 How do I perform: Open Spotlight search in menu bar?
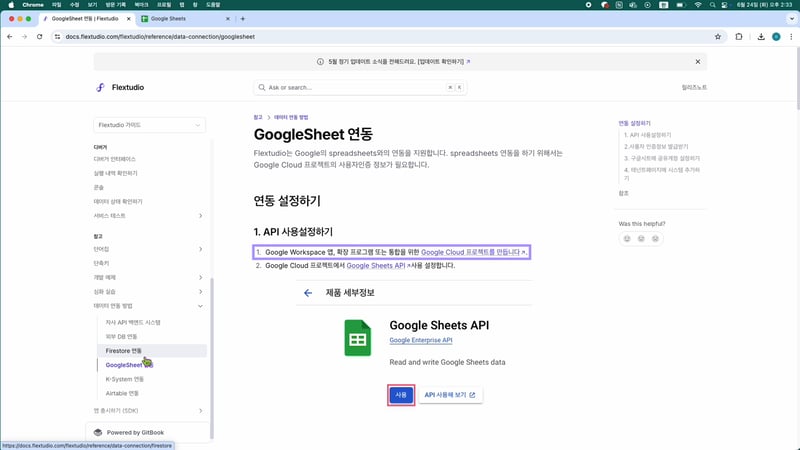click(712, 5)
